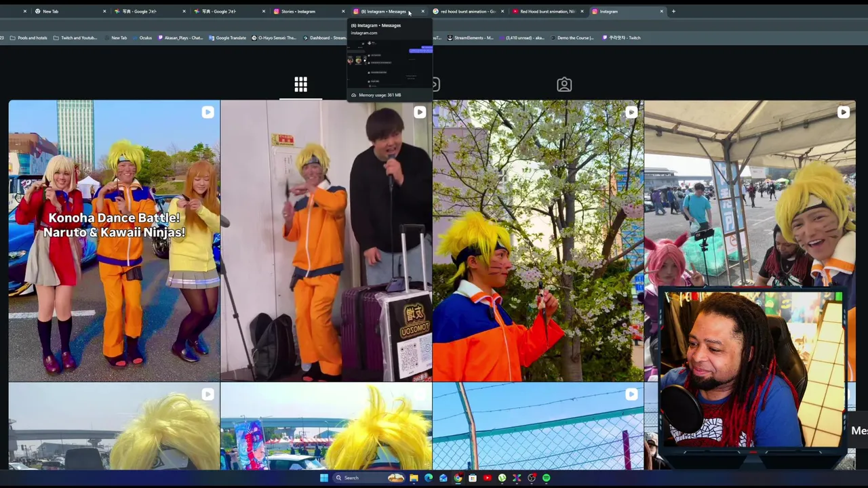Open File Explorer from the taskbar
Screen dimensions: 868x488
tap(414, 478)
